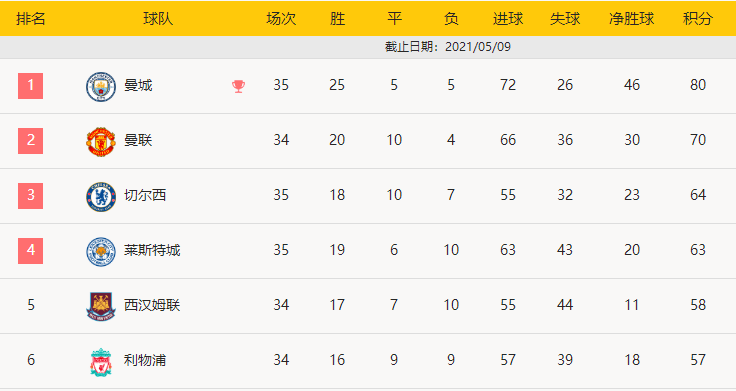This screenshot has width=736, height=391.
Task: Click the 进球 column header
Action: (508, 18)
